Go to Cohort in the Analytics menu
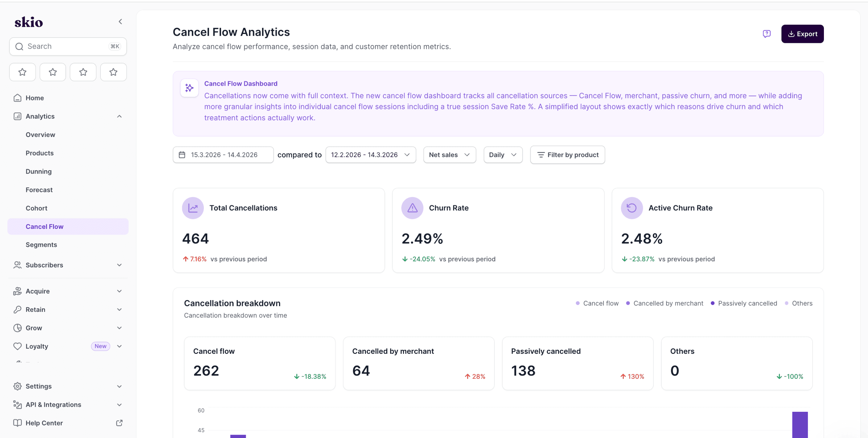 point(36,208)
